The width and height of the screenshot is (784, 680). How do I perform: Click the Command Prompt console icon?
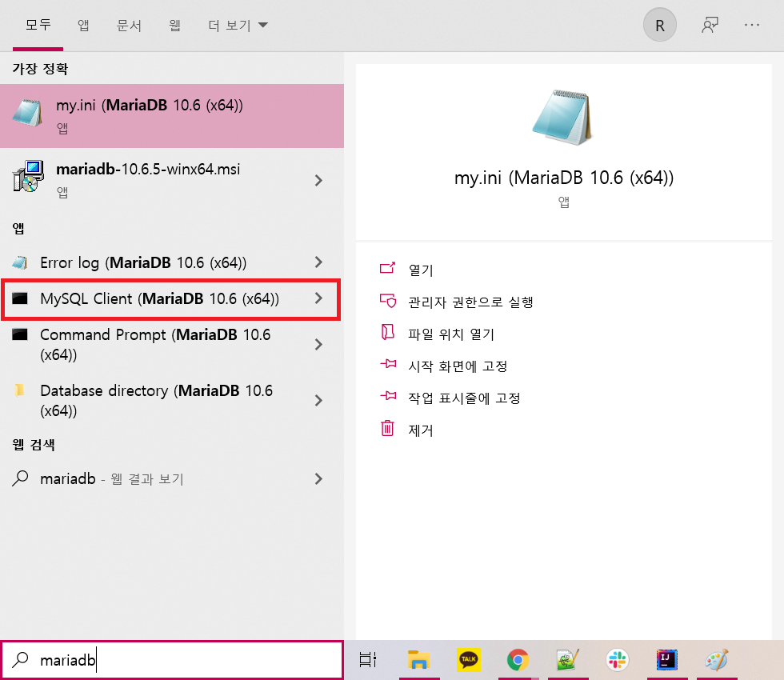19,334
